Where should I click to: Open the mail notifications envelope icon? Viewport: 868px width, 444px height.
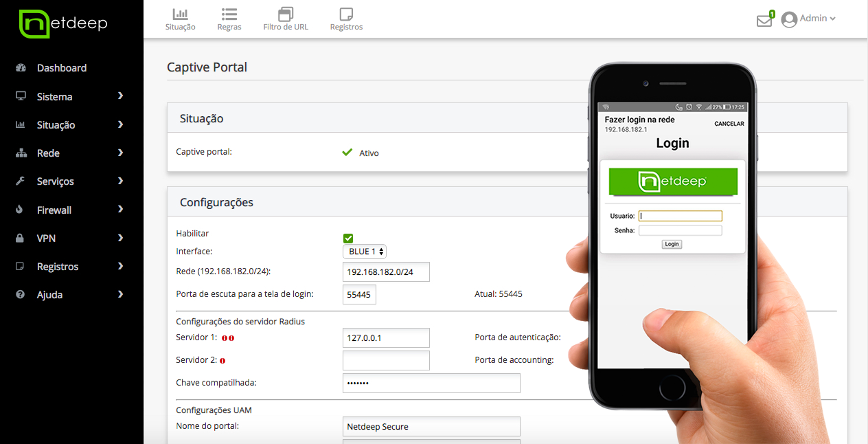coord(764,21)
